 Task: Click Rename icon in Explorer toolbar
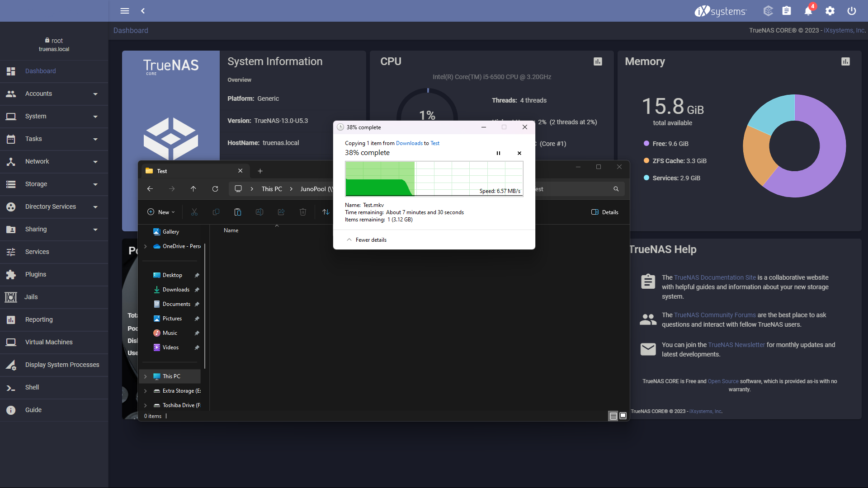tap(259, 212)
